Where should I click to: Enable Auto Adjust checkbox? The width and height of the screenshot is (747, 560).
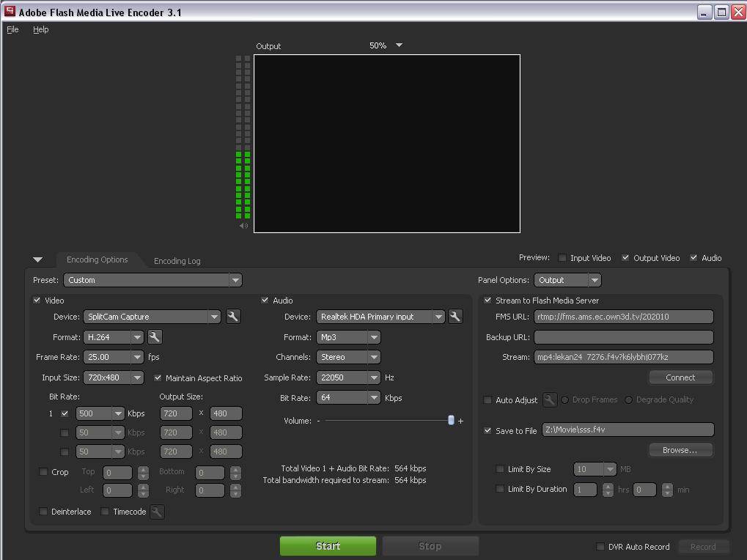487,400
